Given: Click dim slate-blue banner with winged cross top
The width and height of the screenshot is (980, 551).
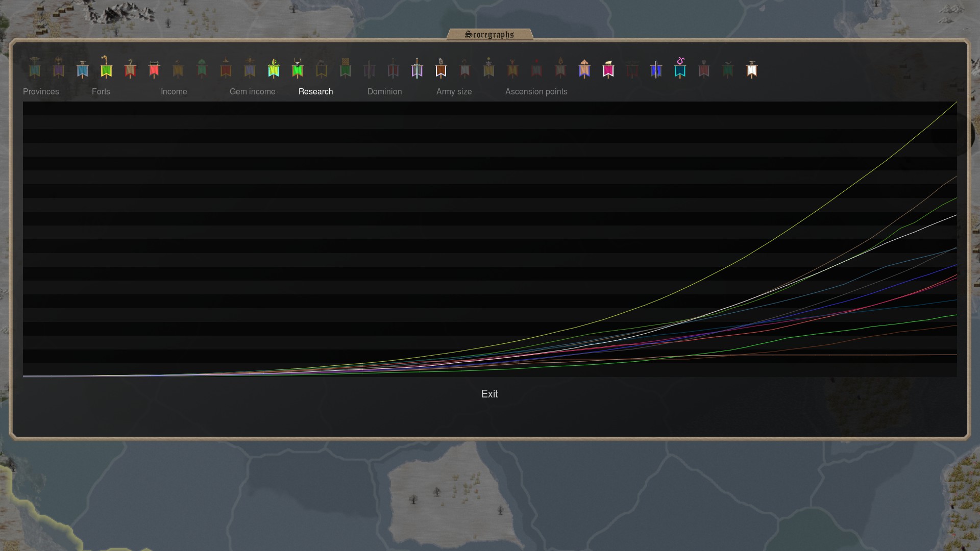Looking at the screenshot, I should click(x=250, y=67).
